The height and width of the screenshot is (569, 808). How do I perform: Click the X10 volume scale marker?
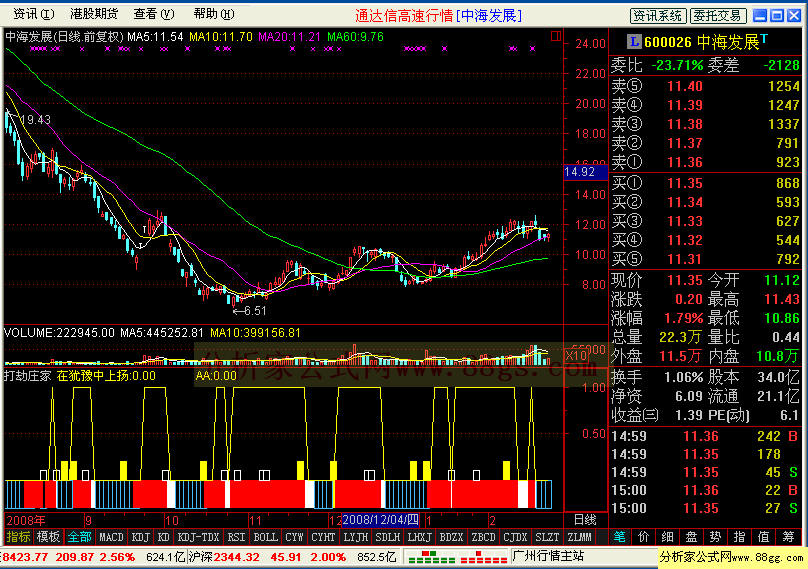(575, 355)
